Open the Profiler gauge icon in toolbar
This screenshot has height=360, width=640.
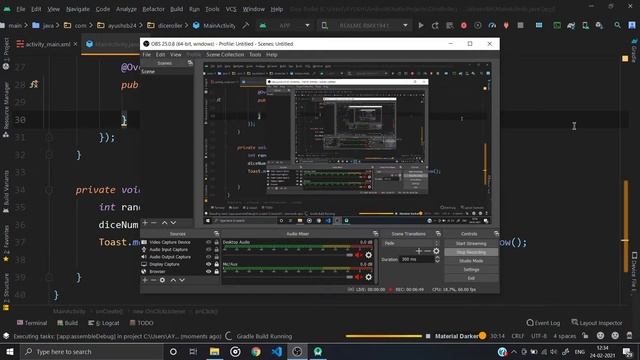point(492,25)
